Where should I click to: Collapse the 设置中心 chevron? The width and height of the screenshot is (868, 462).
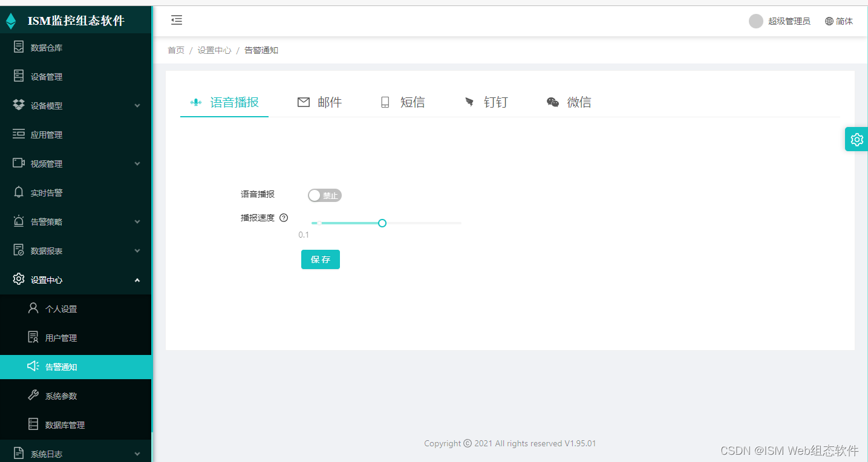(x=137, y=280)
